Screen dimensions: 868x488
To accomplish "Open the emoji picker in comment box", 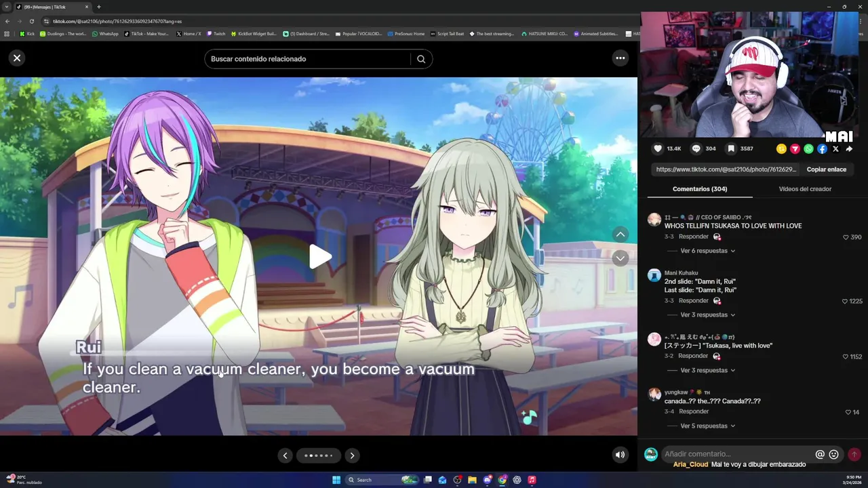I will 834,454.
